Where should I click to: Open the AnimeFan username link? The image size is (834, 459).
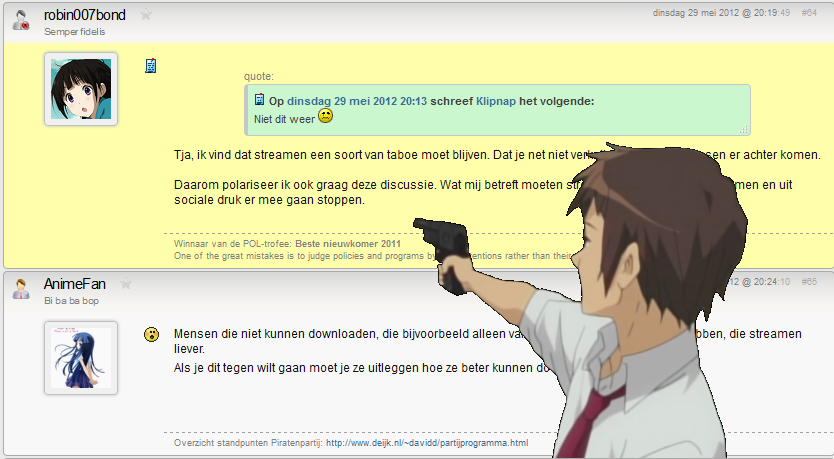pos(75,284)
